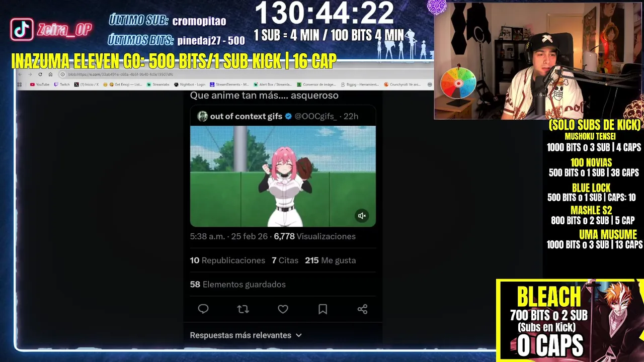This screenshot has height=362, width=644.
Task: Bookmark the post with bookmark icon
Action: 323,309
